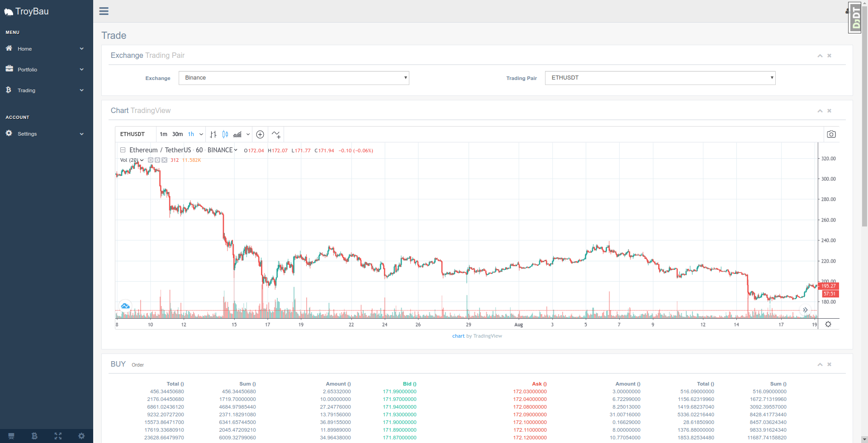Image resolution: width=868 pixels, height=443 pixels.
Task: Click the Settings gear icon in sidebar
Action: click(x=9, y=133)
